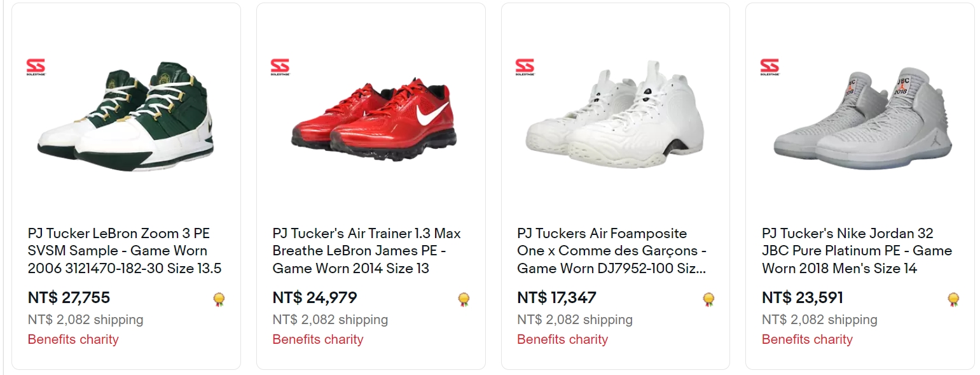Click the charity ribbon icon beside NT$ 24,979
Viewport: 980px width, 375px height.
click(x=464, y=299)
